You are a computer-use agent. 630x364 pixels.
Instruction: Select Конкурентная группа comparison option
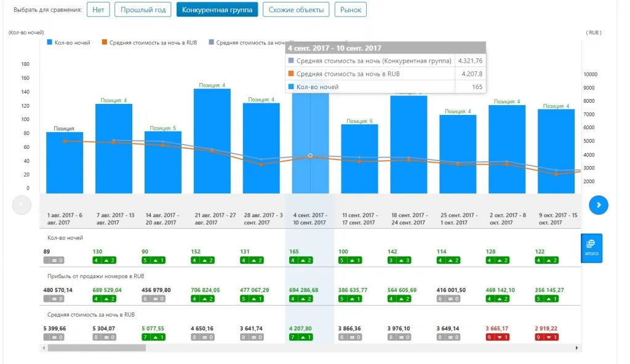pos(217,10)
